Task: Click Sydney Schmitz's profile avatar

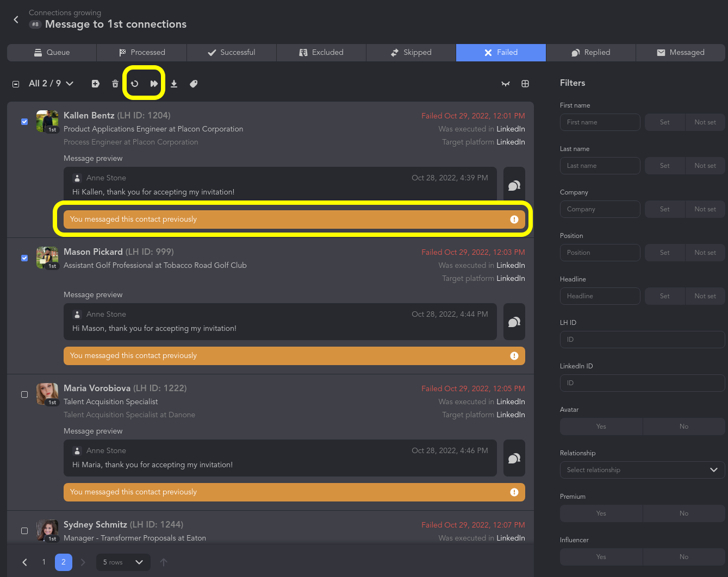Action: (47, 530)
